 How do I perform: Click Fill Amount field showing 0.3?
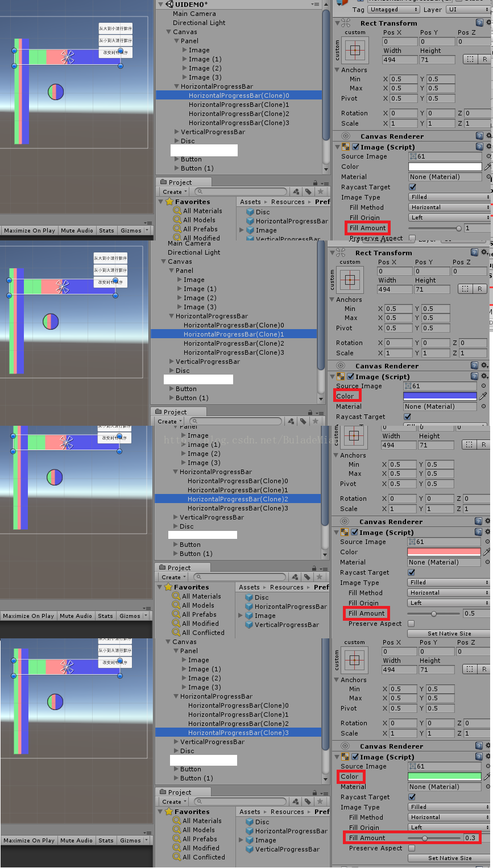coord(472,838)
